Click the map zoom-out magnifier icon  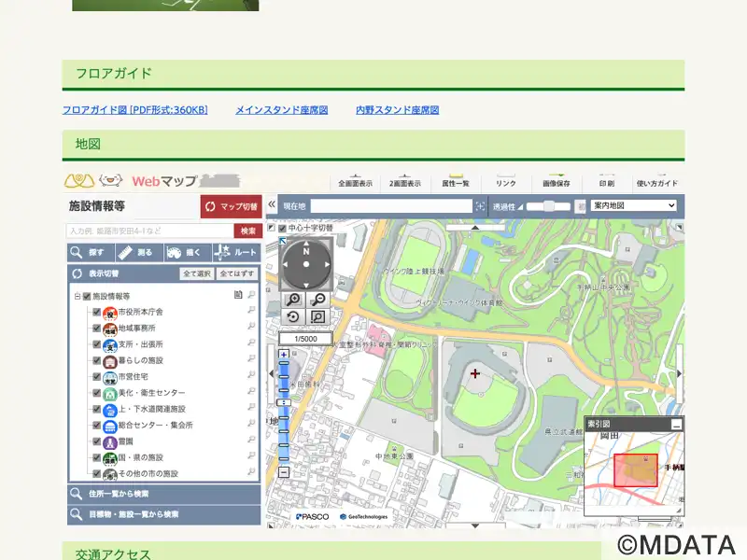pyautogui.click(x=318, y=300)
